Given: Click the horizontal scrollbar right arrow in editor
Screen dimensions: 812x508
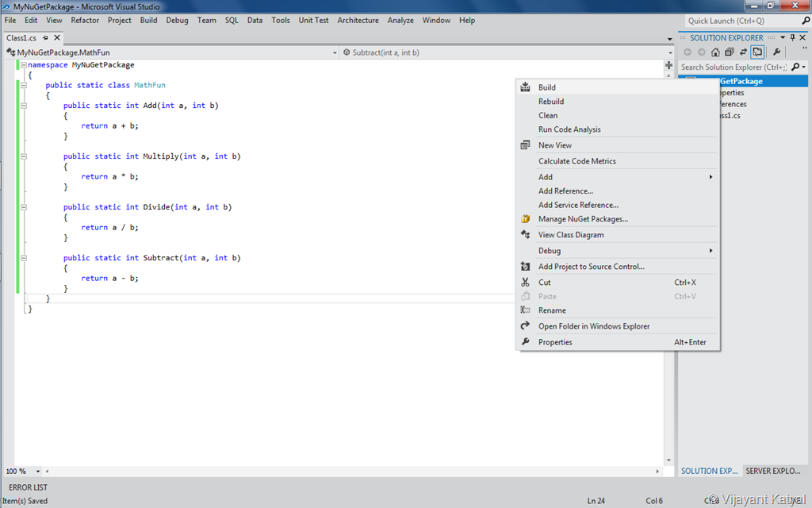Looking at the screenshot, I should (x=657, y=471).
